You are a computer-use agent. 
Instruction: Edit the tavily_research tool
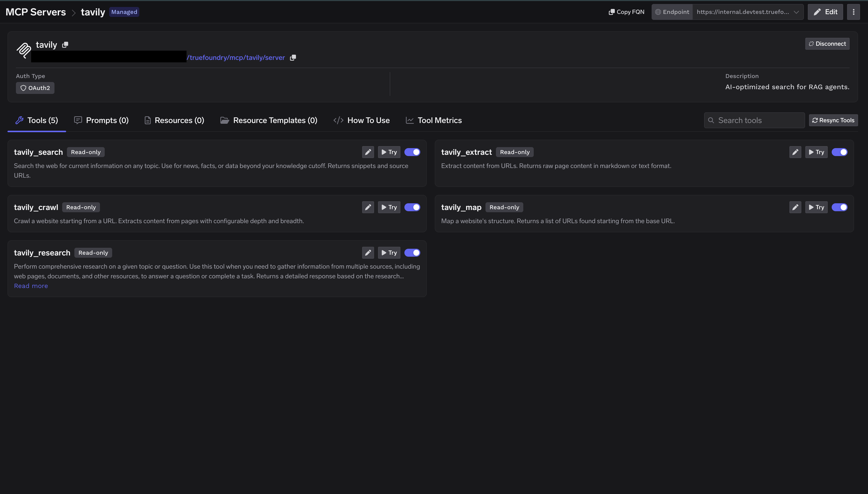368,253
